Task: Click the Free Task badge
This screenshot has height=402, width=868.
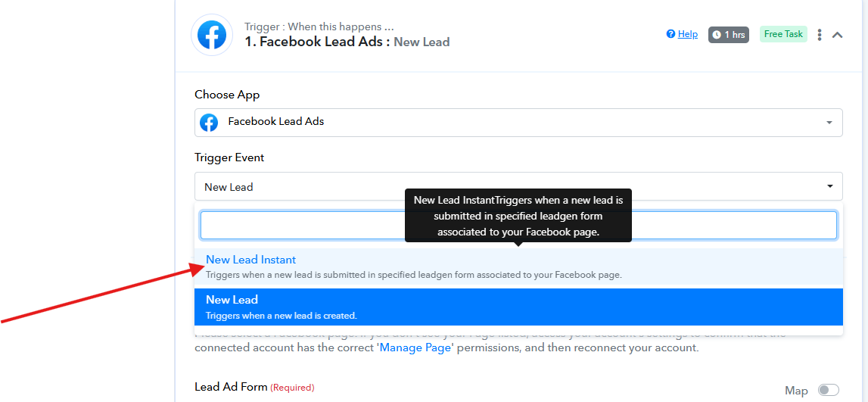Action: point(783,34)
